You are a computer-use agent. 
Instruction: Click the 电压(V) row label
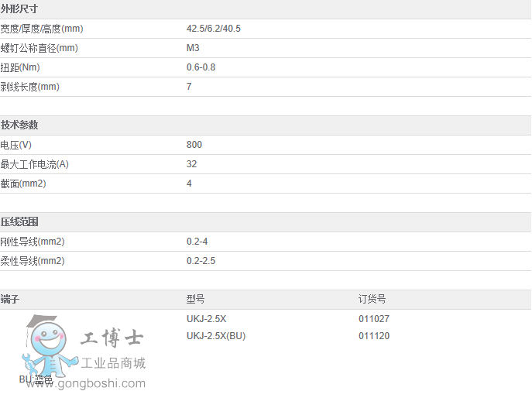tap(16, 145)
